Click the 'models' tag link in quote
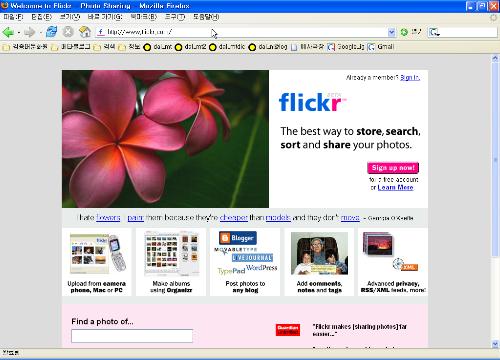This screenshot has width=500, height=360. click(278, 218)
